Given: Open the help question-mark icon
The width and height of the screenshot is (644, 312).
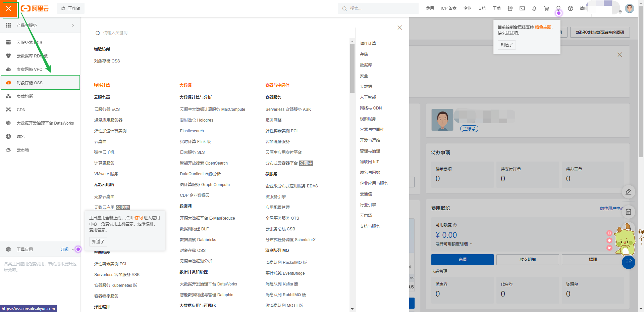Looking at the screenshot, I should pyautogui.click(x=570, y=8).
